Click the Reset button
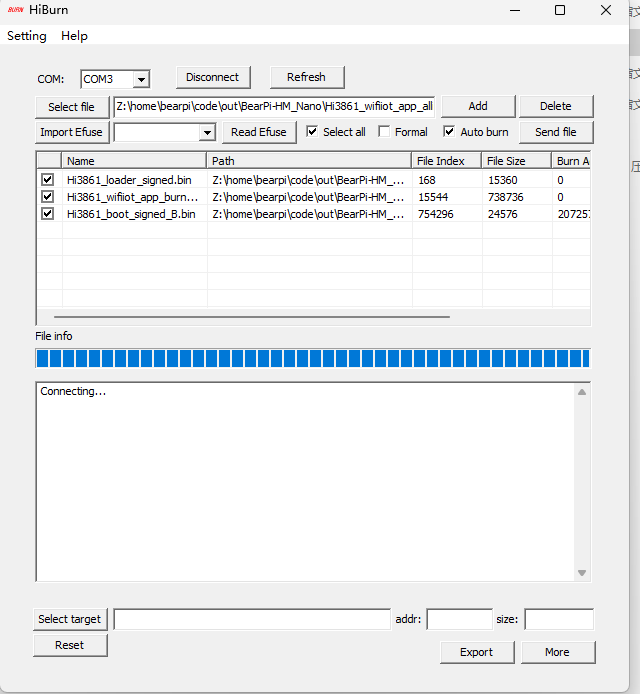The image size is (640, 694). pos(70,645)
